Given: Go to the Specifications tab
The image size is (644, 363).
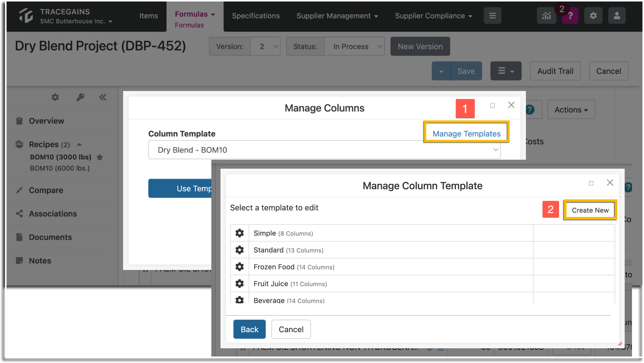Looking at the screenshot, I should point(256,16).
